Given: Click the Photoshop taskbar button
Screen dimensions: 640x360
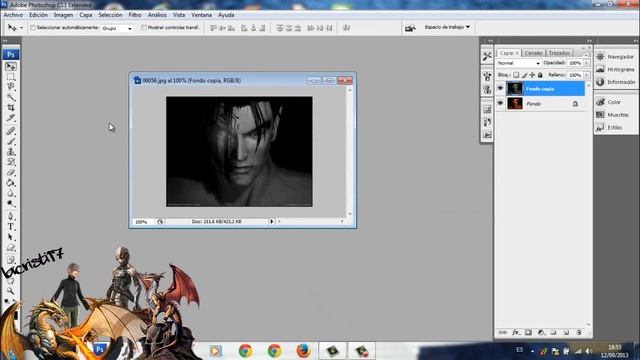Looking at the screenshot, I should point(100,350).
